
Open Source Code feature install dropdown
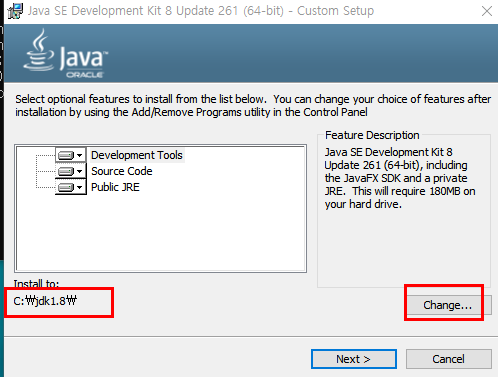pyautogui.click(x=71, y=171)
